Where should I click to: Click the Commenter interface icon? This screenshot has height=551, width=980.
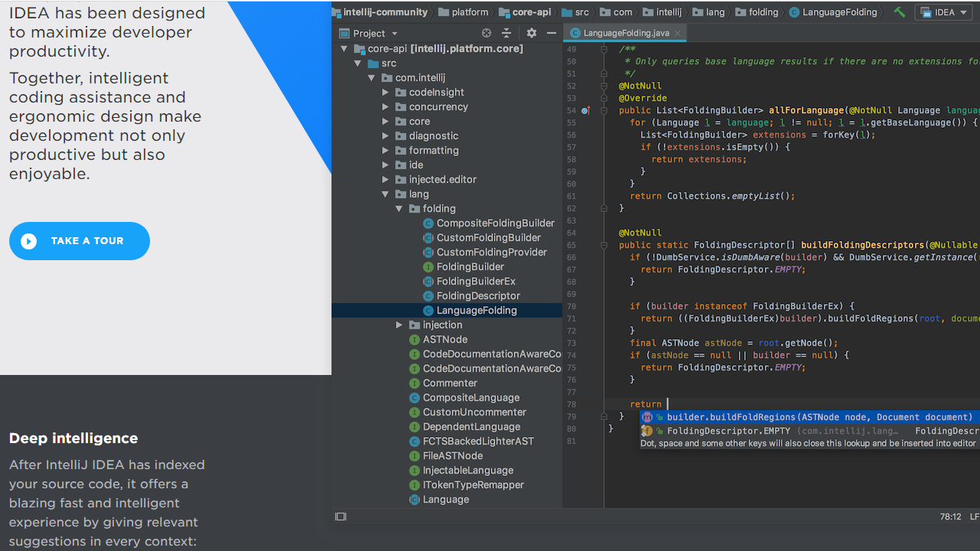tap(415, 383)
